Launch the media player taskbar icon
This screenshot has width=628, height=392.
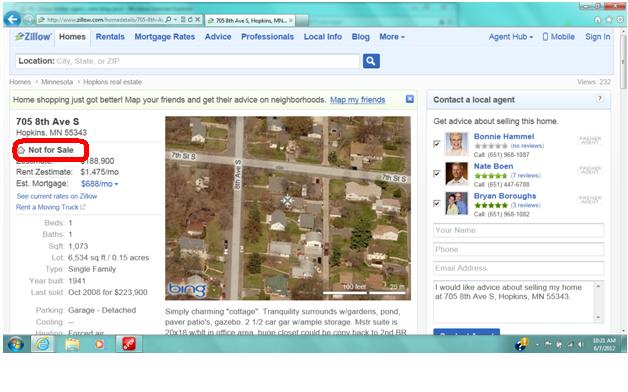pyautogui.click(x=99, y=344)
